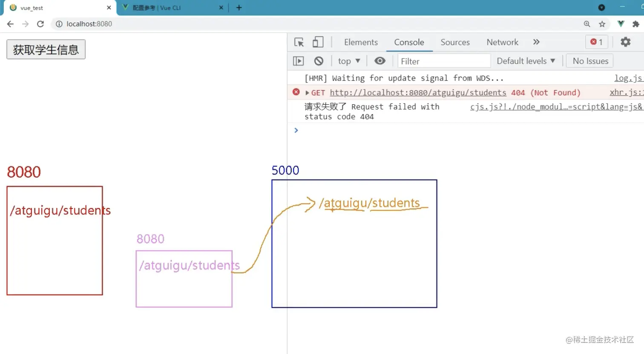
Task: Click the console prompt input line
Action: tap(469, 130)
